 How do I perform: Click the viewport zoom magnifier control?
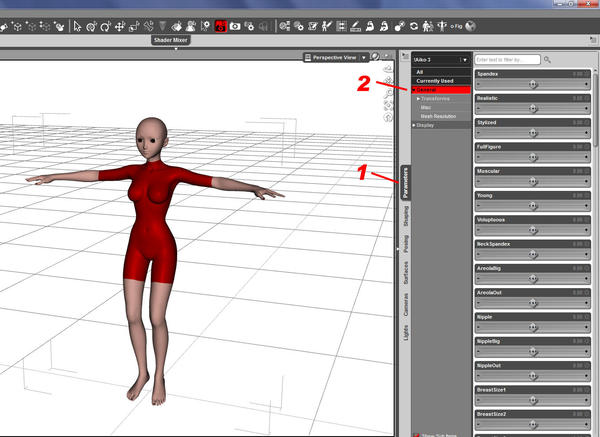[388, 93]
